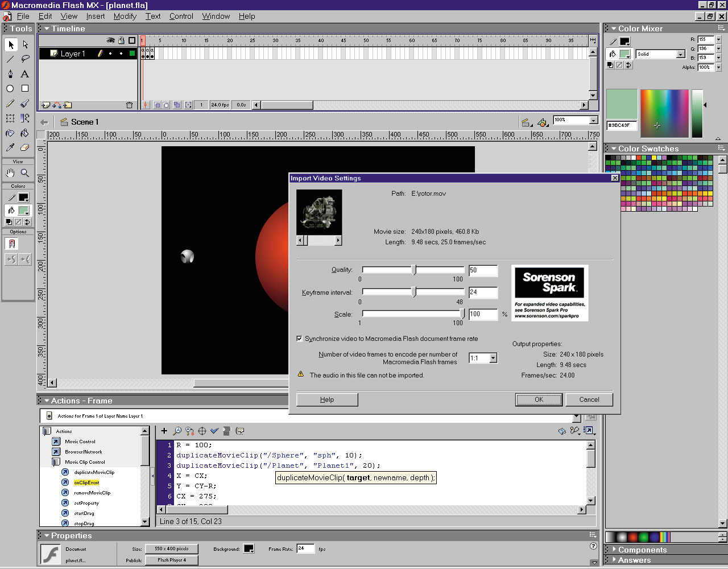
Task: Click No Color button in Tools panel
Action: point(18,222)
